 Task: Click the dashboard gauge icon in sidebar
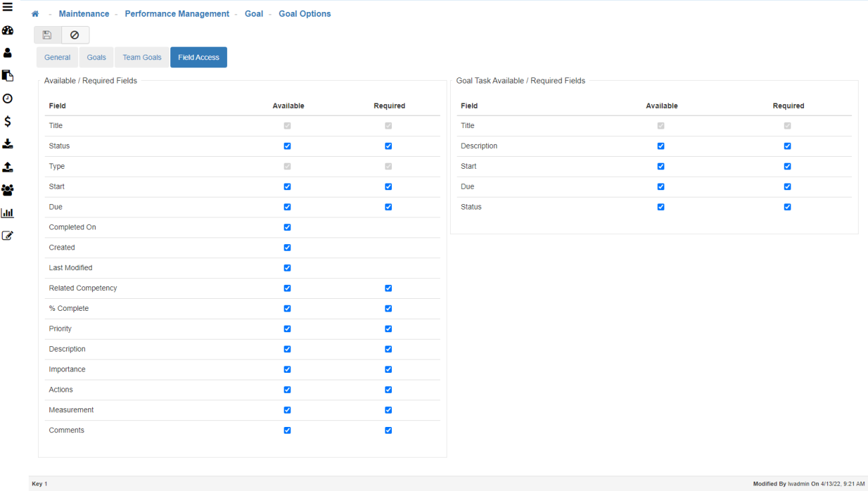[7, 31]
